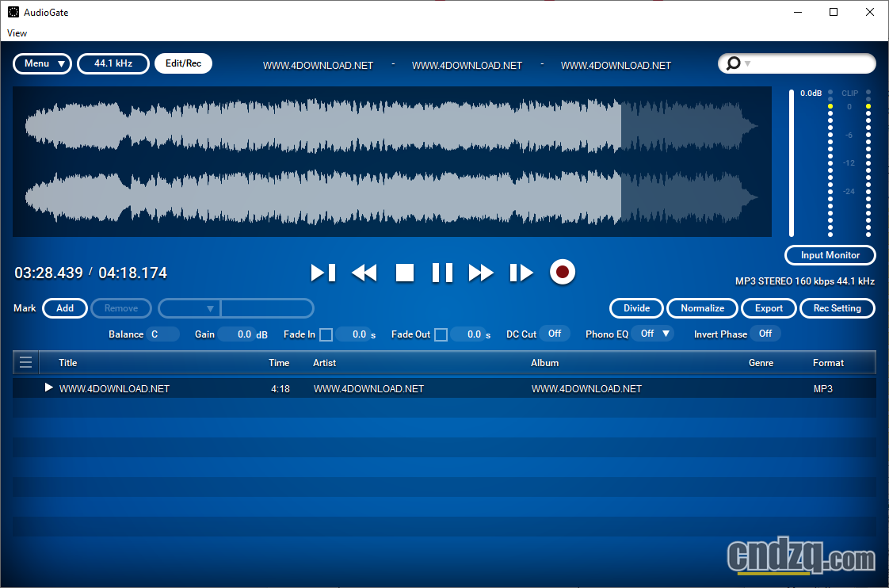The image size is (889, 588).
Task: Enable the Fade In checkbox
Action: (x=326, y=334)
